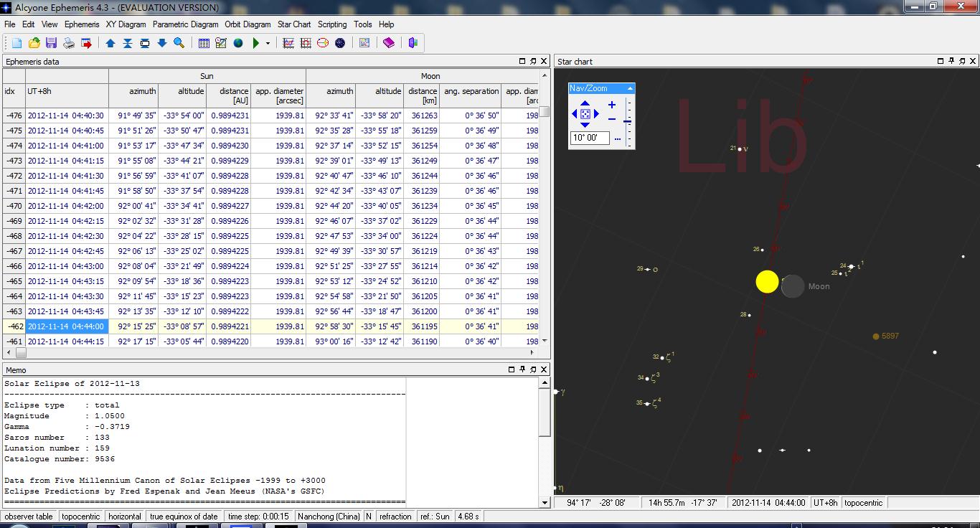This screenshot has width=980, height=528.
Task: Pin the Star chart panel
Action: point(951,61)
